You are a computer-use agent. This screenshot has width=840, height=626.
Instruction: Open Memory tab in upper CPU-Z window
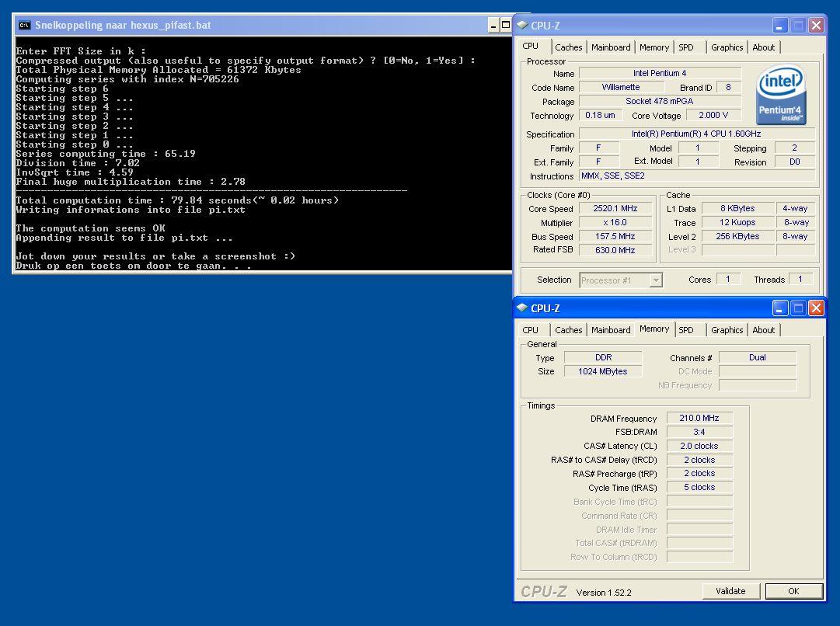coord(654,47)
